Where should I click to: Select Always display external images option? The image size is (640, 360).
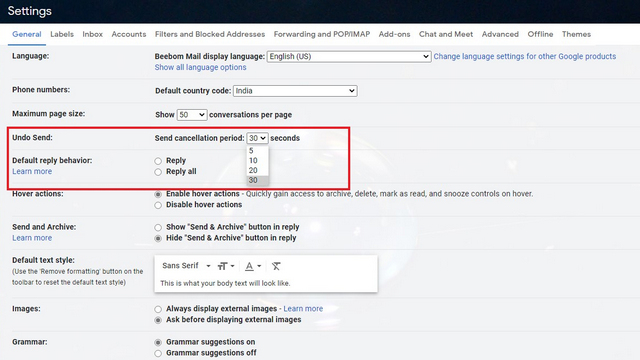pos(158,309)
